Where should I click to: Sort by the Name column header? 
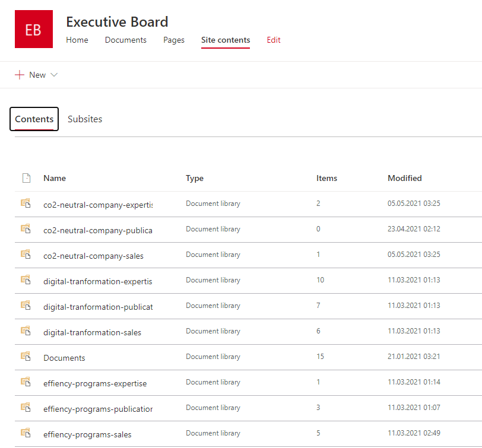tap(55, 178)
